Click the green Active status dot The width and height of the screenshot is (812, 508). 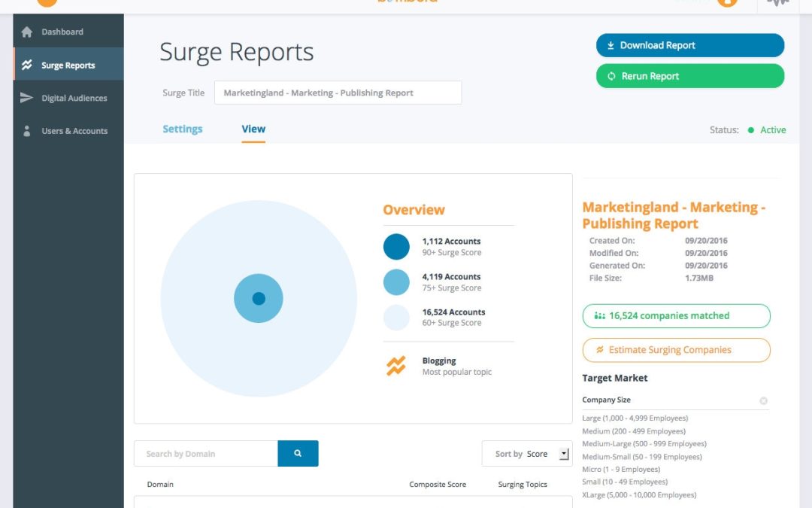tap(751, 130)
